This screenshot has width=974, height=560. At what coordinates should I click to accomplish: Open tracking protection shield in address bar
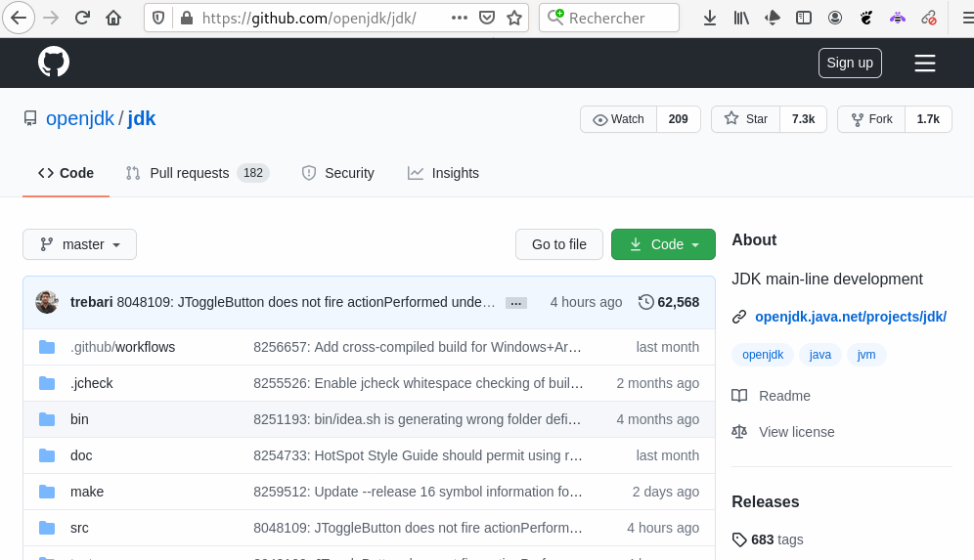158,18
